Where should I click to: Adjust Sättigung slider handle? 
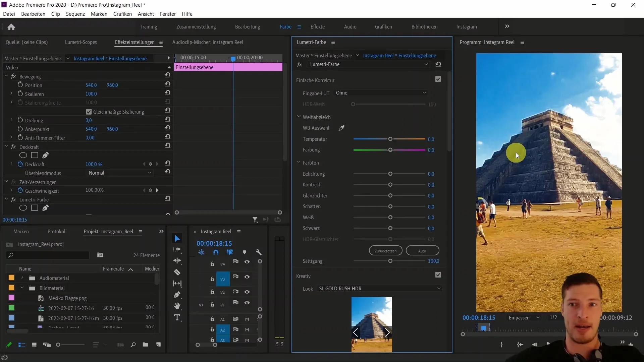click(390, 261)
